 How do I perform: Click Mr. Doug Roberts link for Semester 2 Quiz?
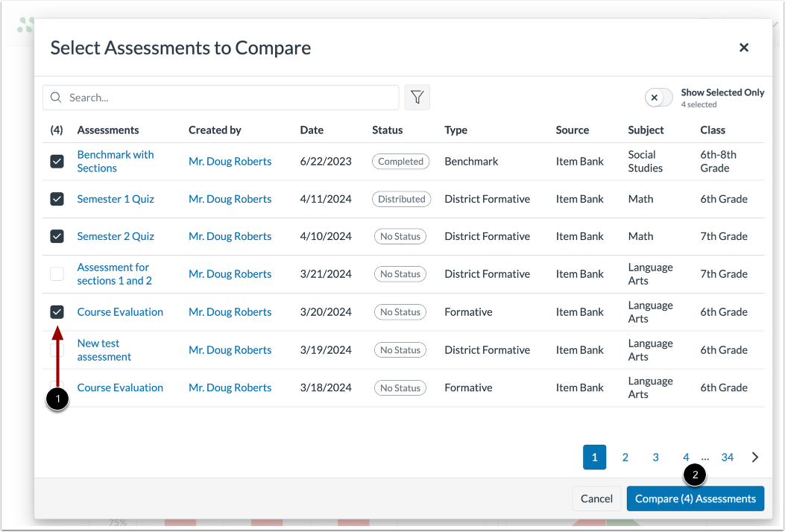point(230,236)
